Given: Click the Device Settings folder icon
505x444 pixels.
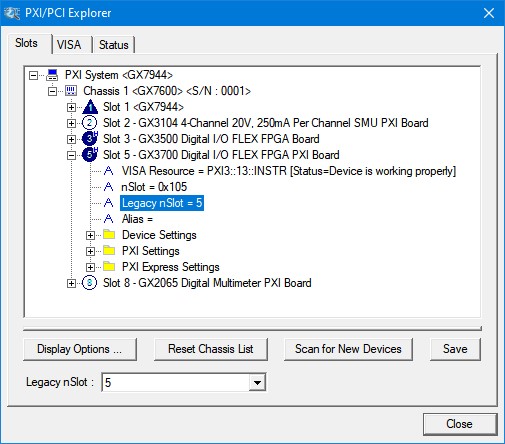Looking at the screenshot, I should tap(109, 234).
